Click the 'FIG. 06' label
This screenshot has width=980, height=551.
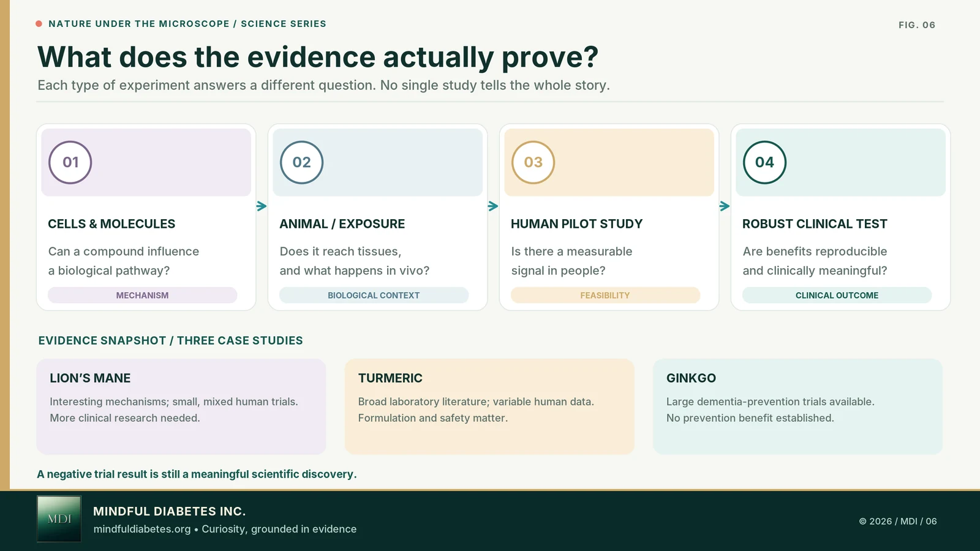(x=917, y=25)
